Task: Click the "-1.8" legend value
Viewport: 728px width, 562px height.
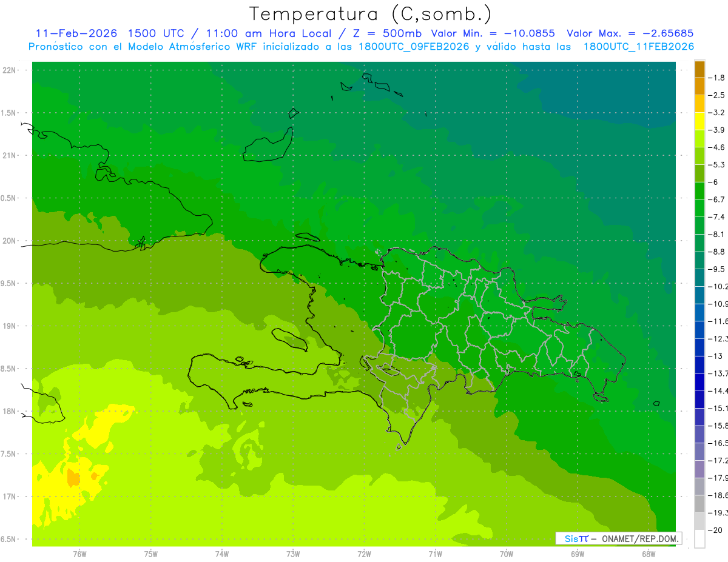Action: point(716,78)
